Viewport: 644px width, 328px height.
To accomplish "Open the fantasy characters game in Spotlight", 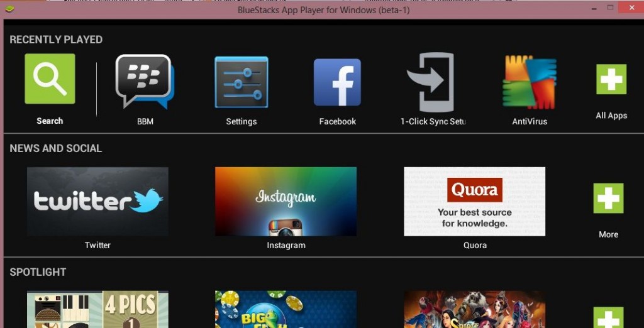I will point(474,309).
